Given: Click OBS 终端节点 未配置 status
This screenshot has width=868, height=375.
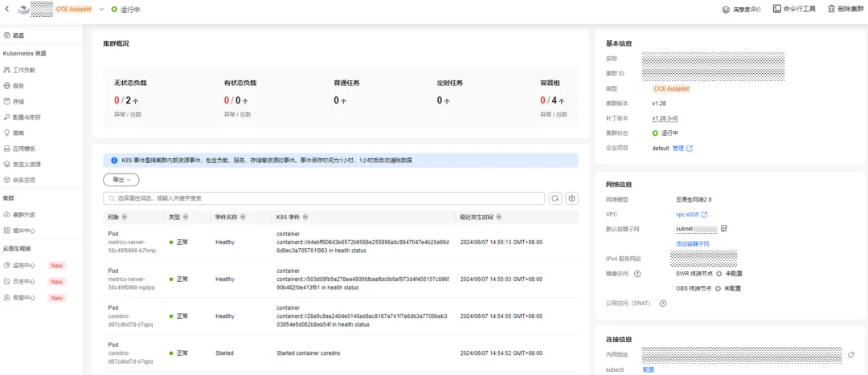Looking at the screenshot, I should pyautogui.click(x=728, y=288).
